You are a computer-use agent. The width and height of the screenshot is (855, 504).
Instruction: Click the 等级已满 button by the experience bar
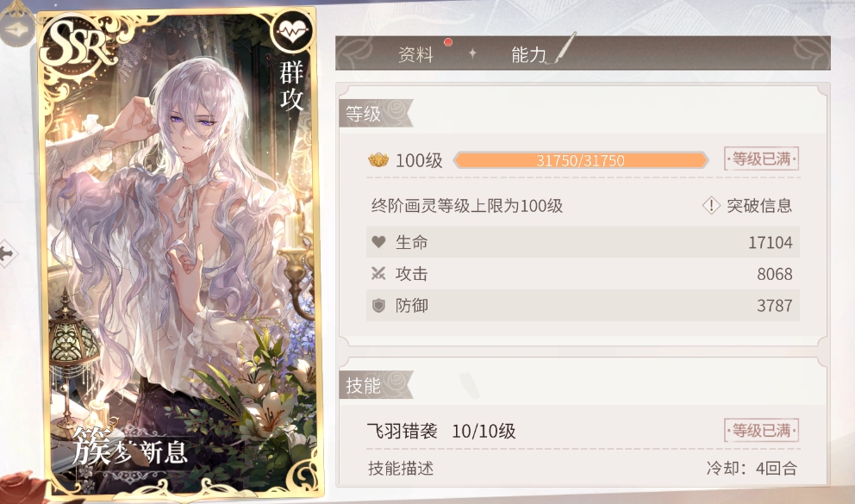coord(761,159)
